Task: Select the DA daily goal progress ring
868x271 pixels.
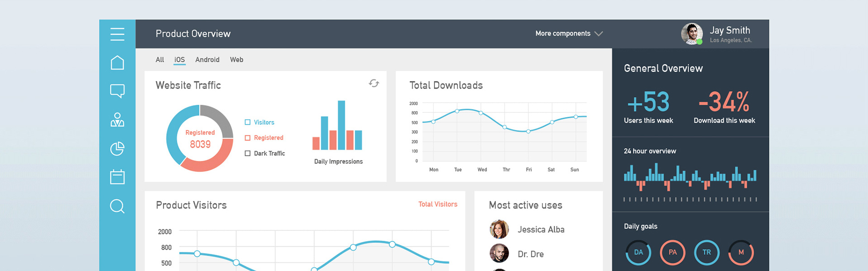Action: 638,252
